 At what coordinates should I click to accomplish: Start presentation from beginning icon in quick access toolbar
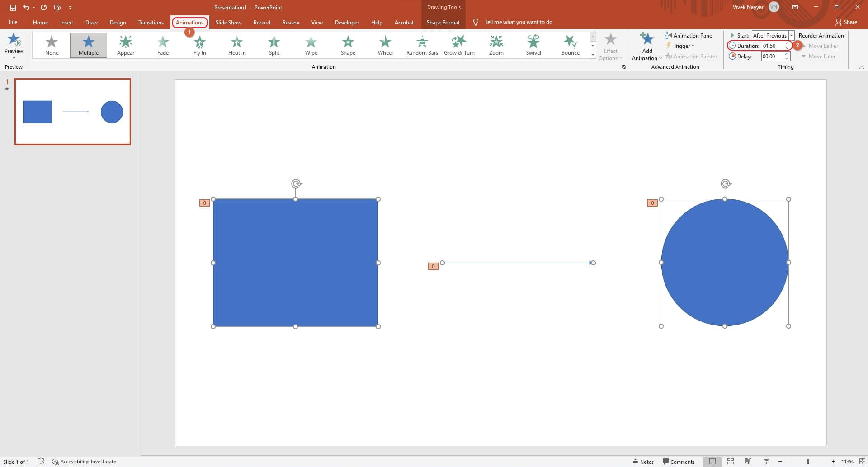pos(57,7)
